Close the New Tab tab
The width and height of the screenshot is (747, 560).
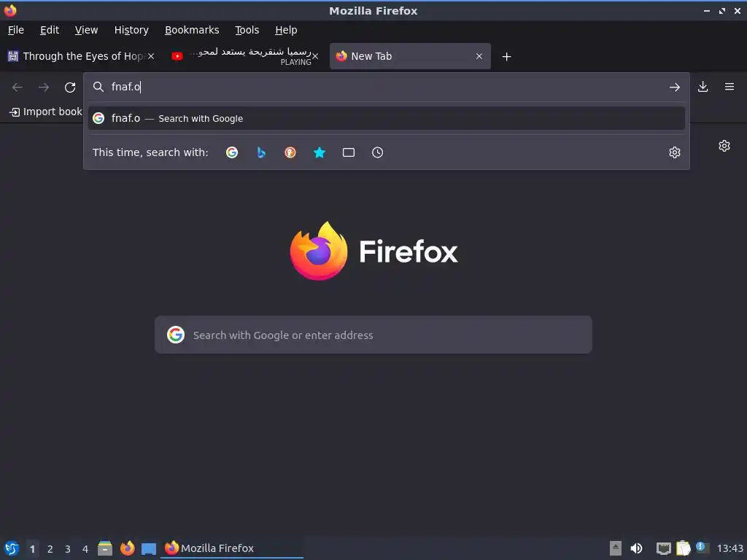(479, 56)
